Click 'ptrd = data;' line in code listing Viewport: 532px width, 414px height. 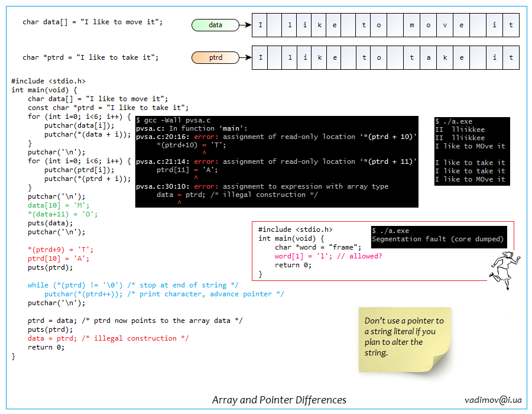(x=135, y=321)
